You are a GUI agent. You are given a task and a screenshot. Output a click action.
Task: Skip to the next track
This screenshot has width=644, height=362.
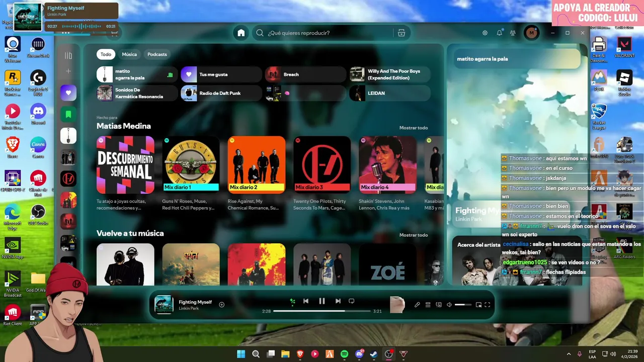point(338,301)
